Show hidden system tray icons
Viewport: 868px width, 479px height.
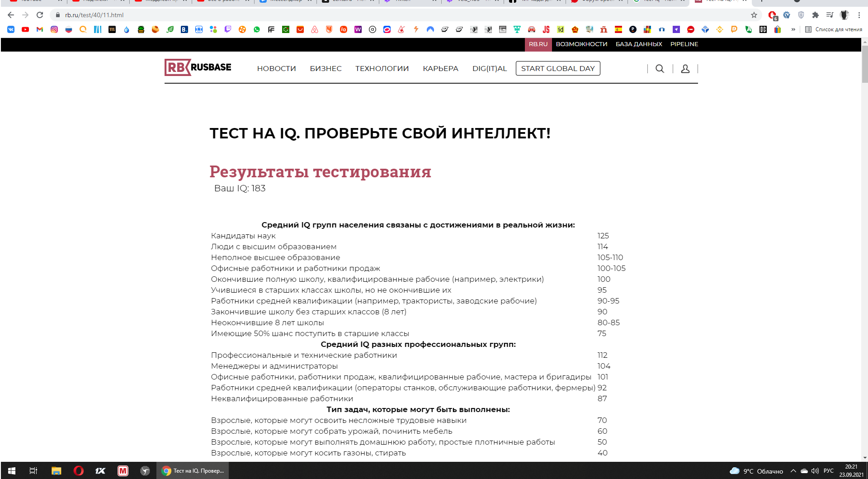pyautogui.click(x=793, y=471)
